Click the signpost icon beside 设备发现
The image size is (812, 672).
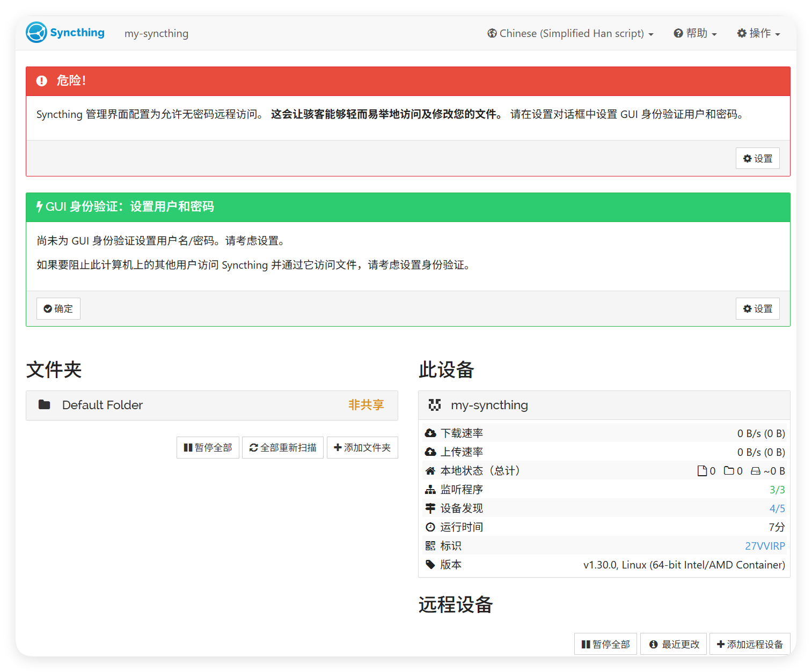tap(430, 508)
